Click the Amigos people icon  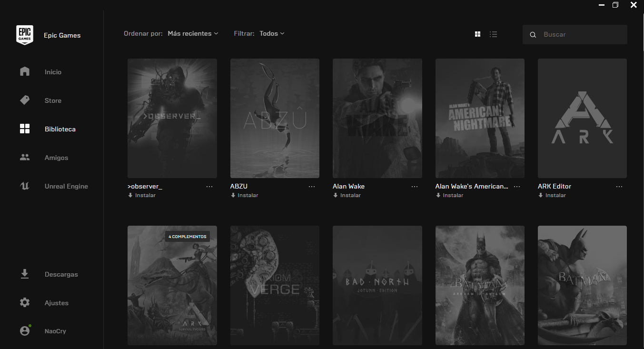click(x=25, y=158)
